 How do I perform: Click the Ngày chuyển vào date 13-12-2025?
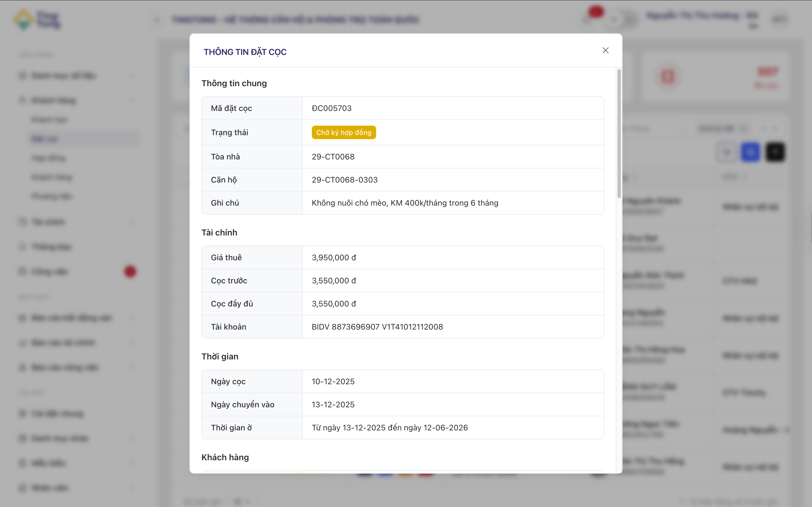pos(333,404)
